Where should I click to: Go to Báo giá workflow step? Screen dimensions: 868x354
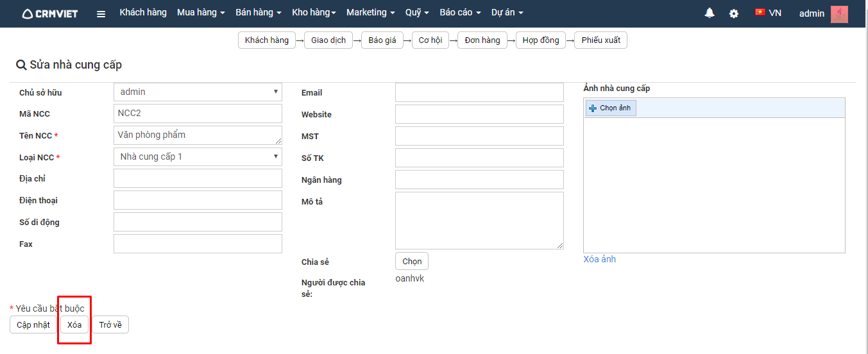pos(382,40)
